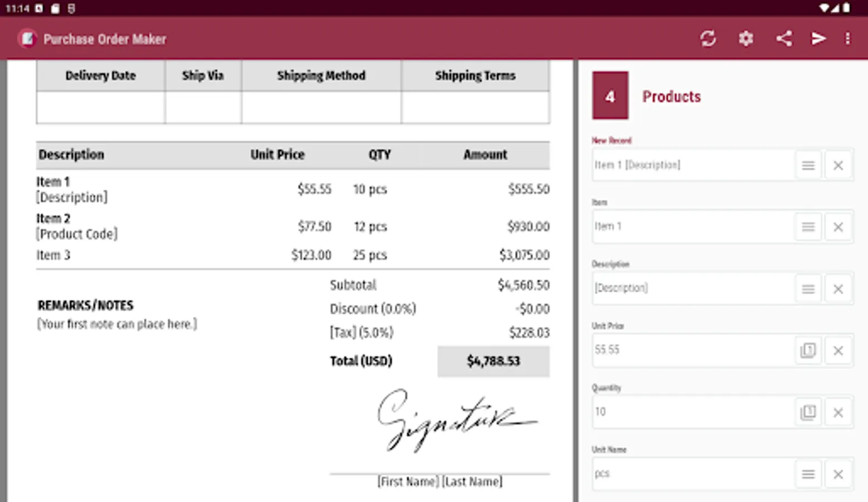Click the Quantity input field showing 10
The height and width of the screenshot is (502, 868).
pyautogui.click(x=691, y=412)
